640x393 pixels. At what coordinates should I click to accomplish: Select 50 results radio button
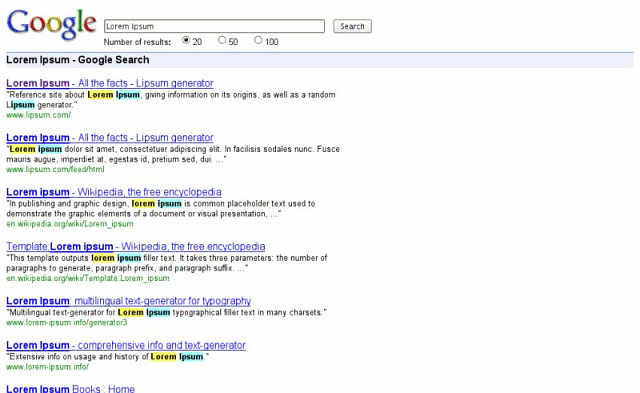222,40
